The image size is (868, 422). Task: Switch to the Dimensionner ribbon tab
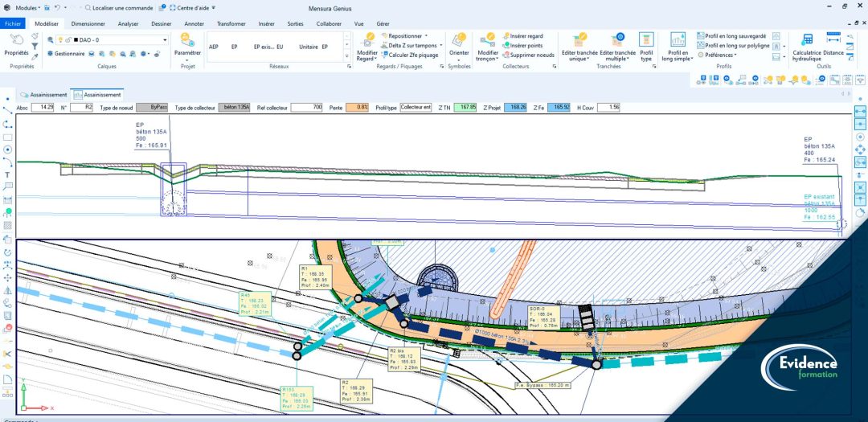[x=88, y=24]
